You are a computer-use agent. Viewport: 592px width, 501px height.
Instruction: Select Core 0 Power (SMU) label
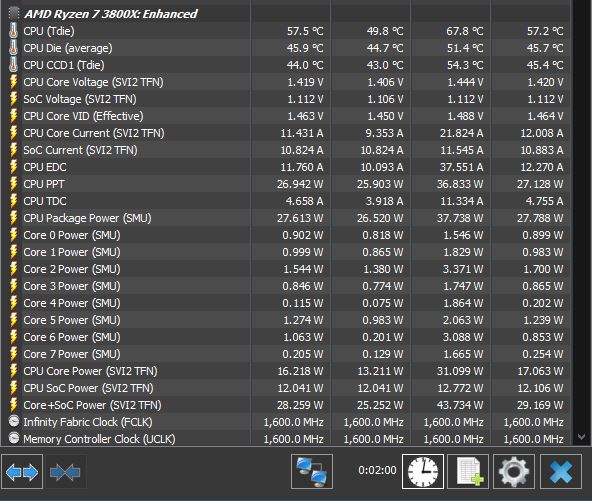[72, 235]
